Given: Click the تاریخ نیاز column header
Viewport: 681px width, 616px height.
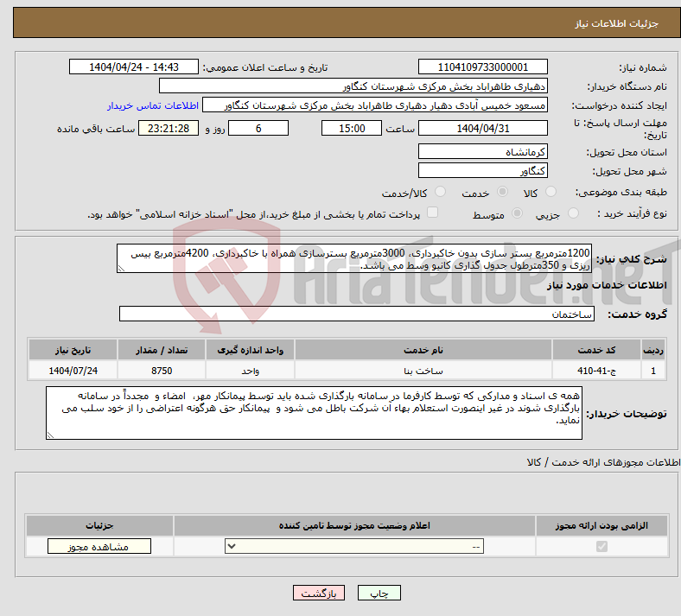Looking at the screenshot, I should [73, 350].
